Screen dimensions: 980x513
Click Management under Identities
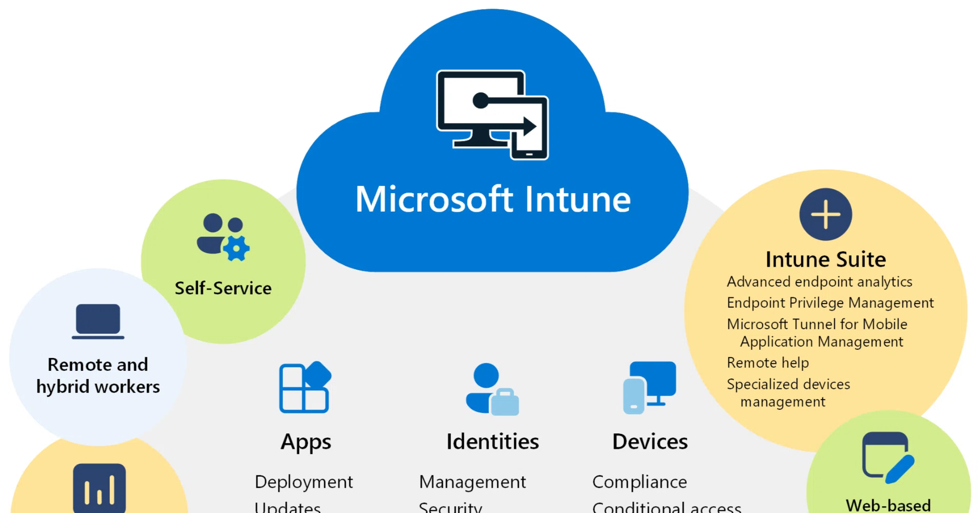[473, 482]
